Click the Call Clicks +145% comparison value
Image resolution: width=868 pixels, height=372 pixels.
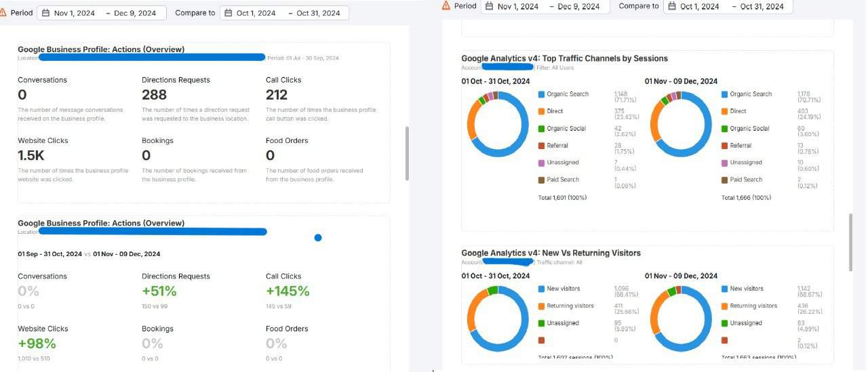pos(288,291)
